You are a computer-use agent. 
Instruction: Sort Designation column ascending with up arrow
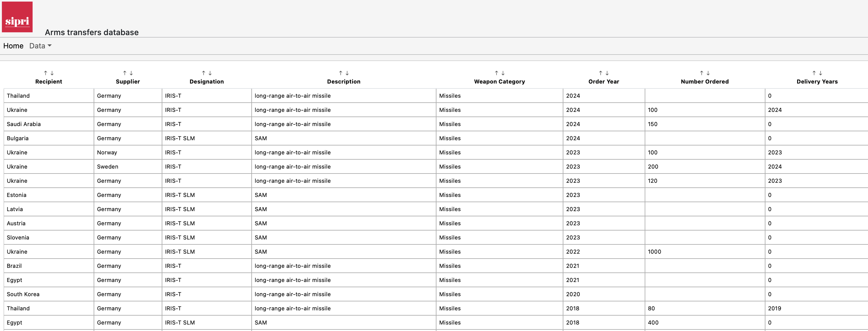pyautogui.click(x=204, y=73)
